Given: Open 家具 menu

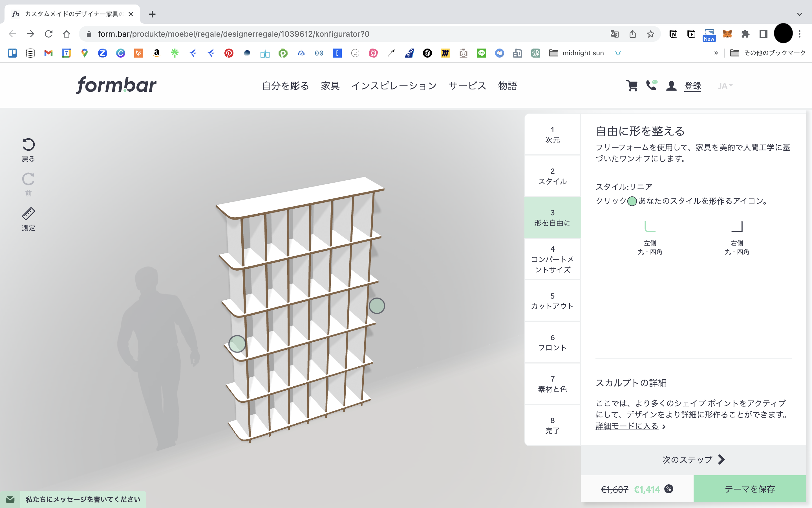Looking at the screenshot, I should pos(330,86).
